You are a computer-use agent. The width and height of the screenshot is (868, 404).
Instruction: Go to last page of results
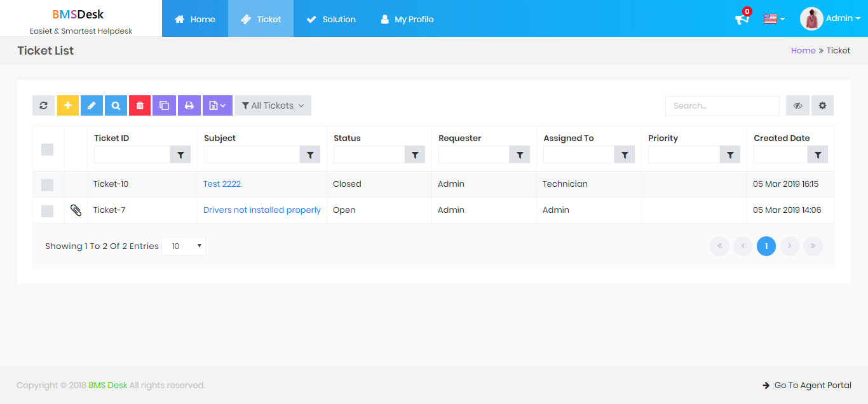click(813, 246)
